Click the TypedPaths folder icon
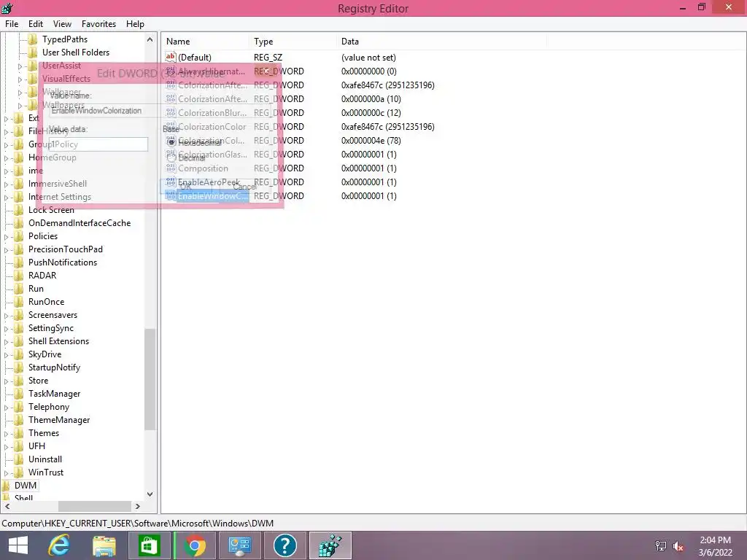This screenshot has width=747, height=560. point(32,39)
